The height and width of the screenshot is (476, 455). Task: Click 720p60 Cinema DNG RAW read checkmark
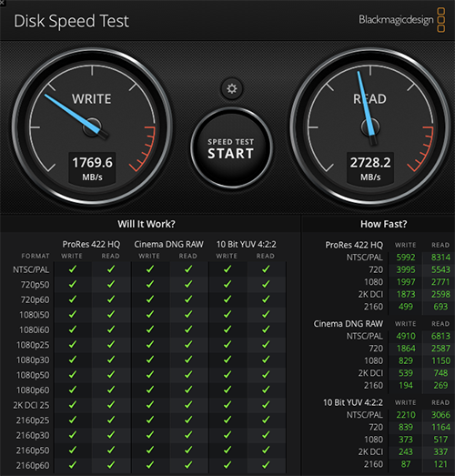coord(188,299)
